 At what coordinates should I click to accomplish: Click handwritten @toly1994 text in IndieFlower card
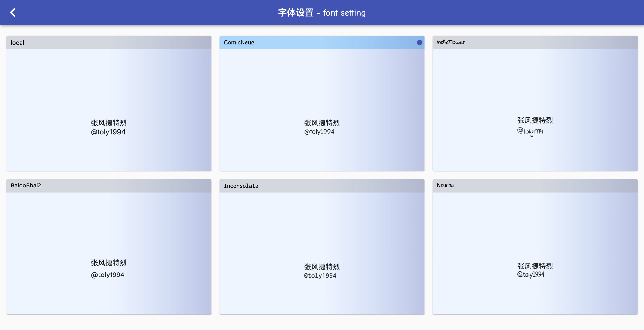(530, 131)
